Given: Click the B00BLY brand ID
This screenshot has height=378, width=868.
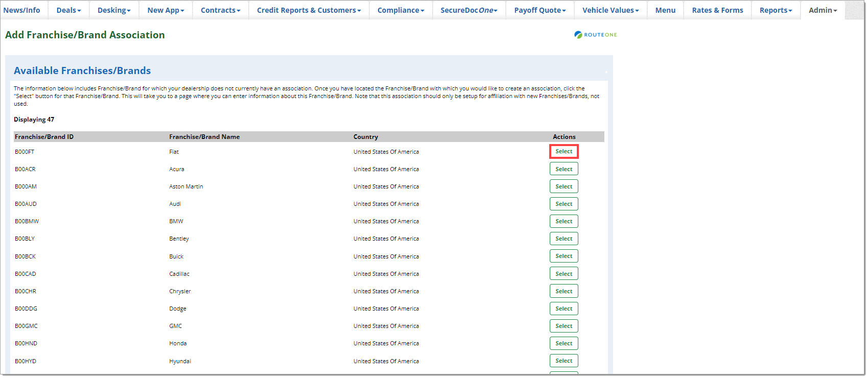Looking at the screenshot, I should coord(25,239).
